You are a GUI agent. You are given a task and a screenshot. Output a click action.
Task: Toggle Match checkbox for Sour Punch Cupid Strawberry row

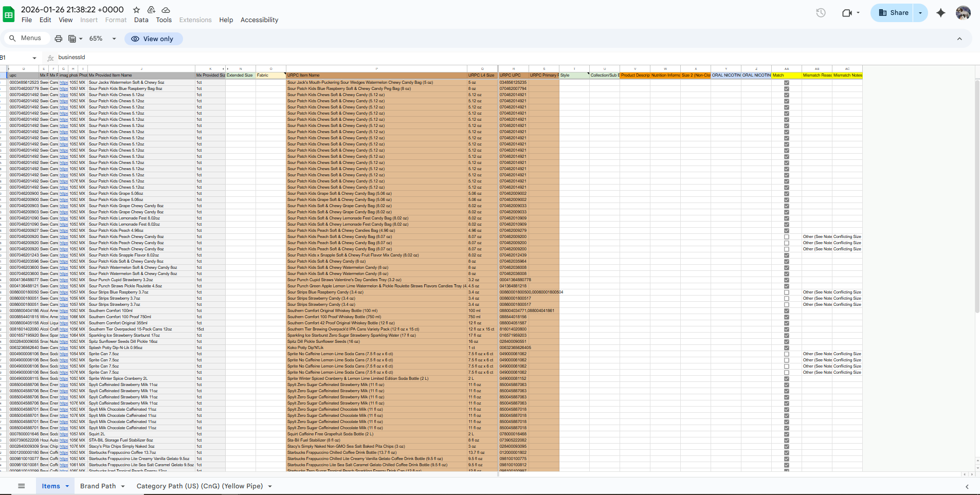pyautogui.click(x=787, y=280)
